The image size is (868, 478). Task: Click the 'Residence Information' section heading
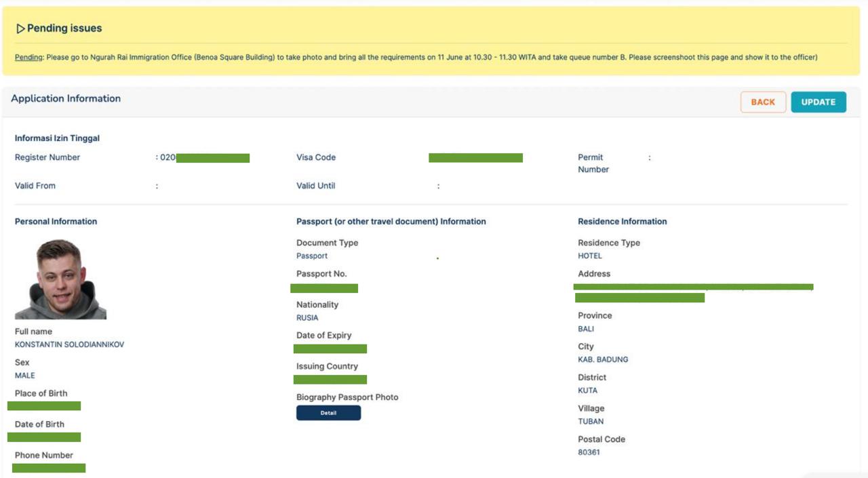[623, 222]
